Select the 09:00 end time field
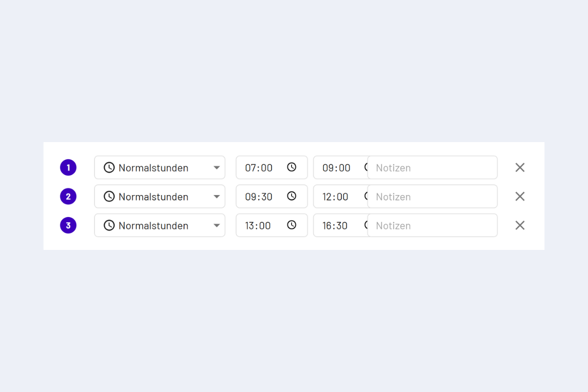 pos(337,168)
